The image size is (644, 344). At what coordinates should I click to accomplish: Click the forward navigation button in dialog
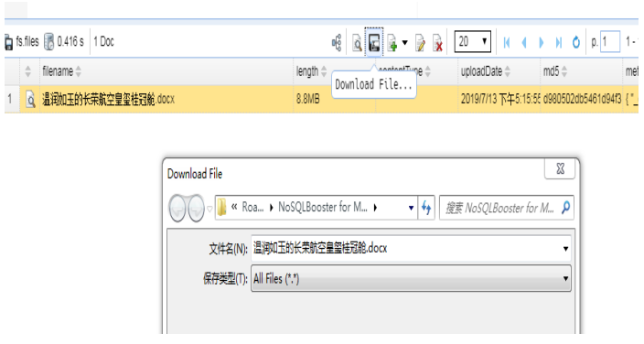coord(196,208)
